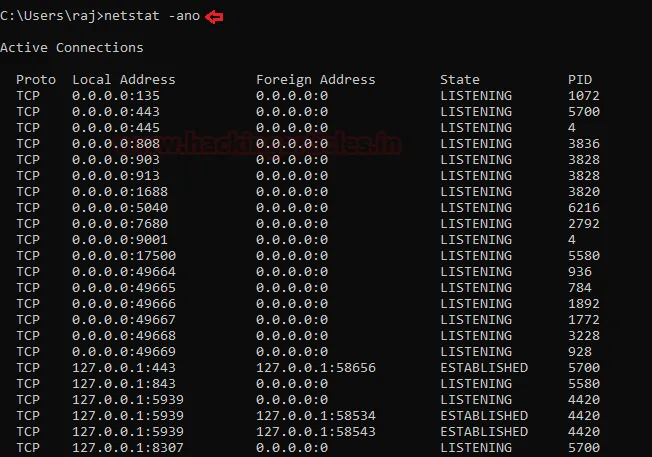Image resolution: width=652 pixels, height=457 pixels.
Task: Click foreign address 127.0.0.1:58656
Action: 316,368
